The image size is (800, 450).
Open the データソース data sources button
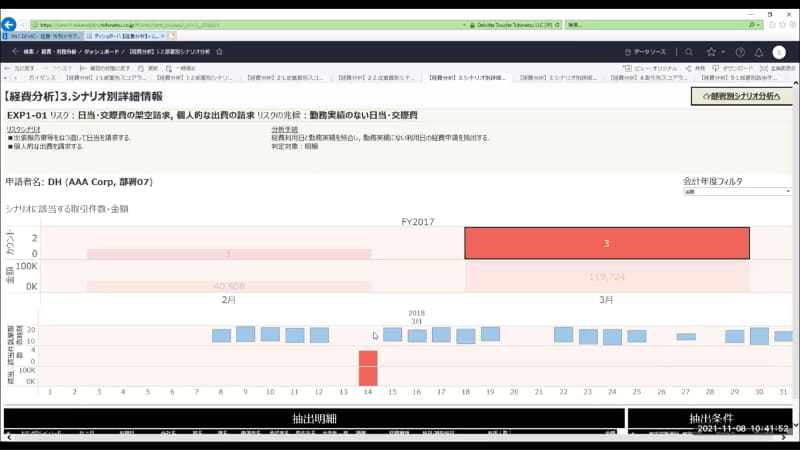pos(645,52)
